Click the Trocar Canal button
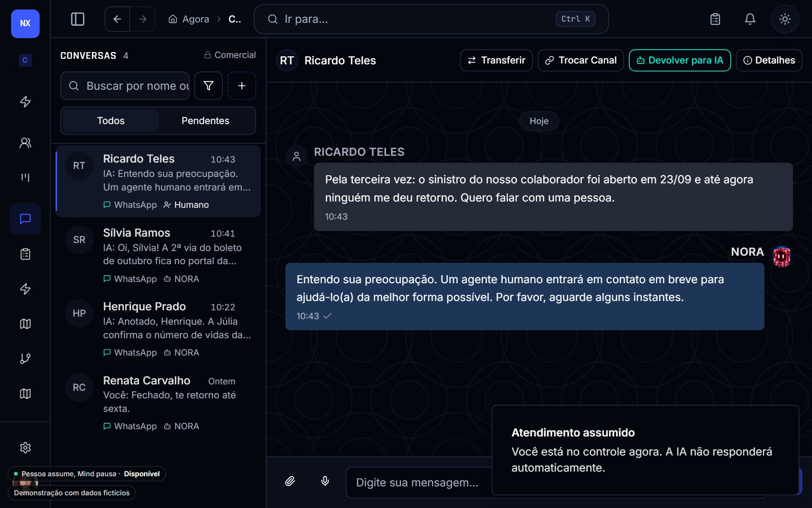Viewport: 812px width, 508px height. (581, 61)
